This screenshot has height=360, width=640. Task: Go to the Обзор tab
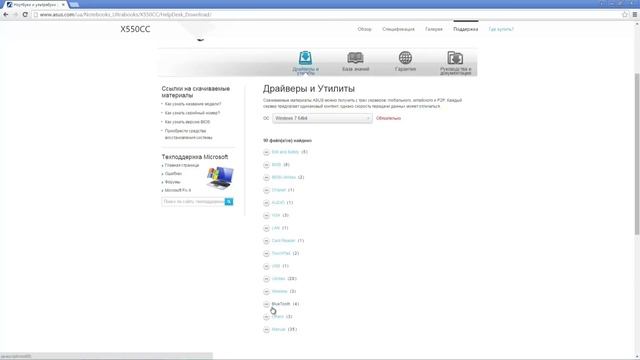point(364,29)
